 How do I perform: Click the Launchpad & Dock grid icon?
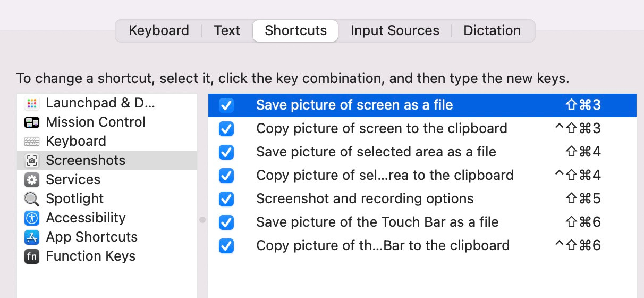point(32,103)
